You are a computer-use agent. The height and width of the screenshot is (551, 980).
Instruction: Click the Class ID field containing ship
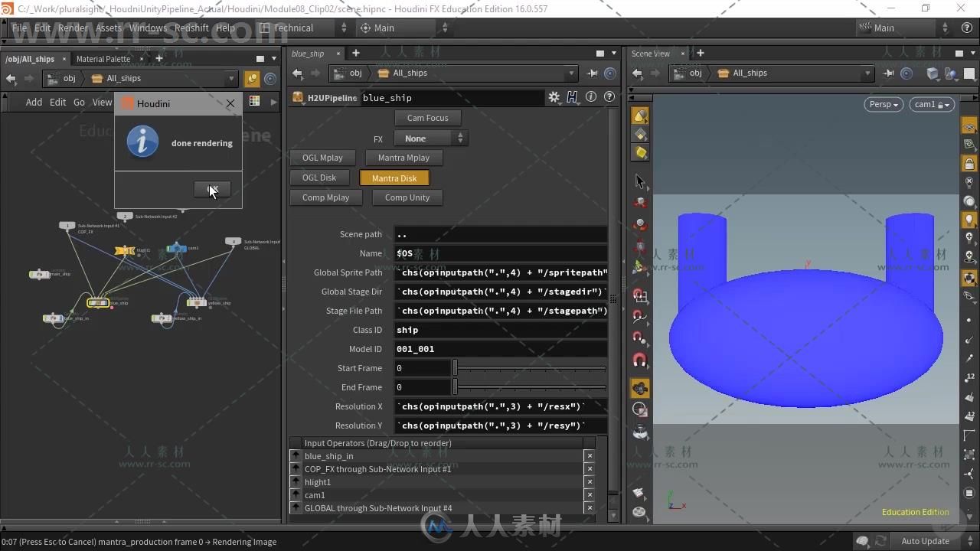click(501, 330)
